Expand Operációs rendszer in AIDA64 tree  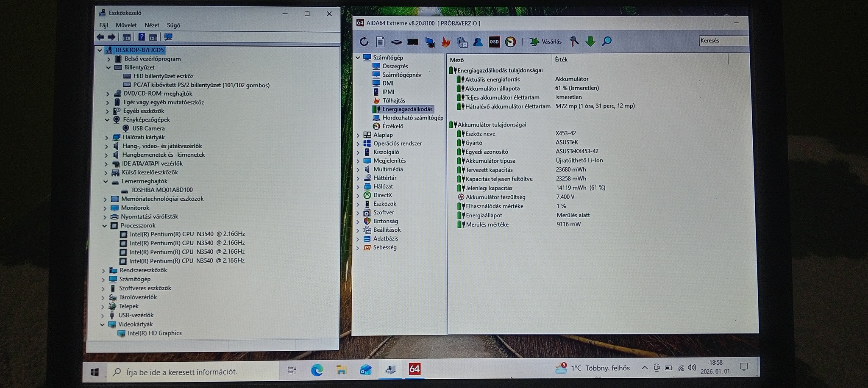click(358, 144)
